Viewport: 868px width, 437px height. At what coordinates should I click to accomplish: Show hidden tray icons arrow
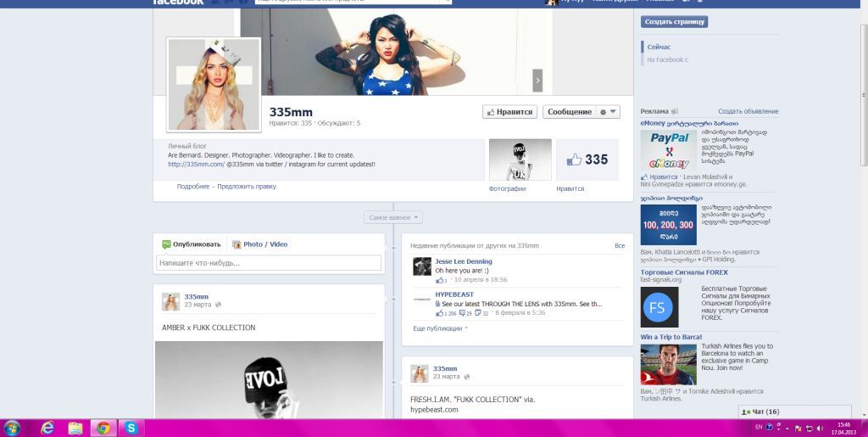[x=787, y=429]
